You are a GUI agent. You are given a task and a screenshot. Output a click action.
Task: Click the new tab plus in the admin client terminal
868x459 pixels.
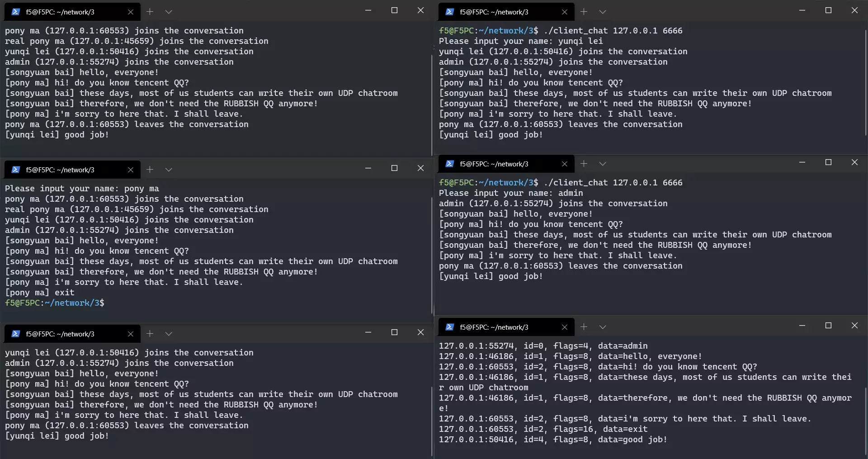tap(584, 164)
